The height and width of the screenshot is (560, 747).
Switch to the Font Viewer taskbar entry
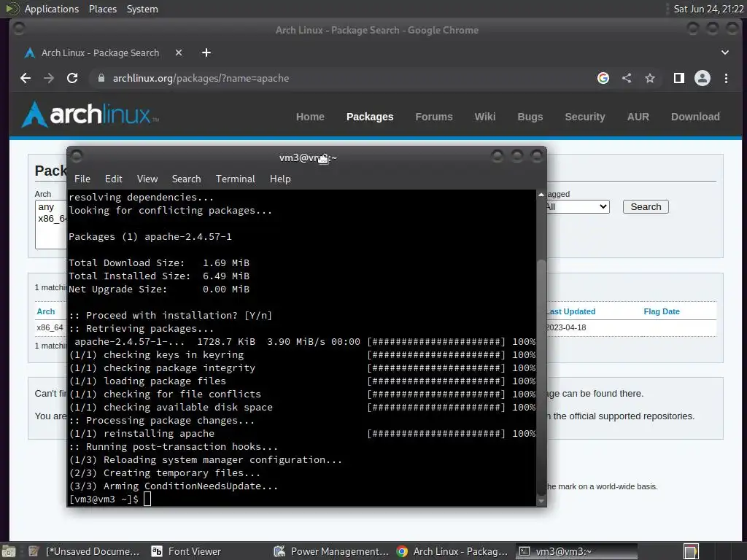186,551
